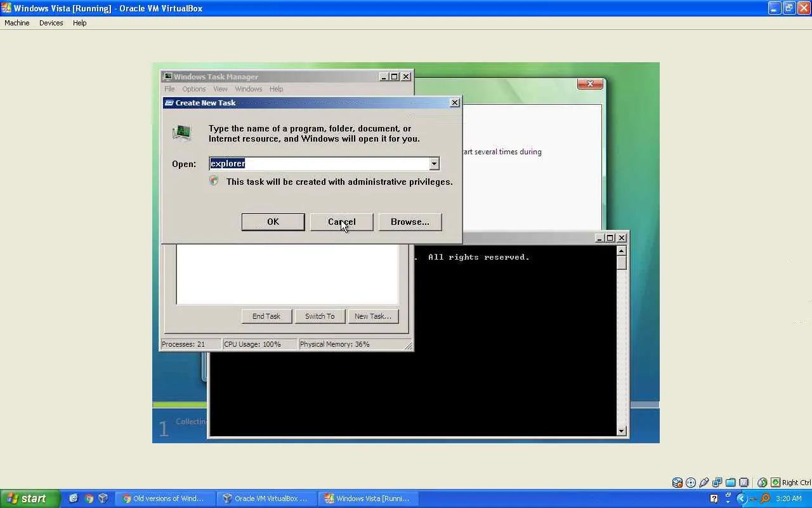812x508 pixels.
Task: Close the command prompt window
Action: point(622,237)
